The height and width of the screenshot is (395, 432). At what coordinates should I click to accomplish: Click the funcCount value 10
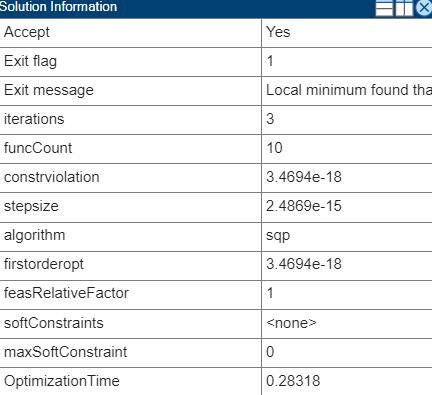pyautogui.click(x=274, y=148)
